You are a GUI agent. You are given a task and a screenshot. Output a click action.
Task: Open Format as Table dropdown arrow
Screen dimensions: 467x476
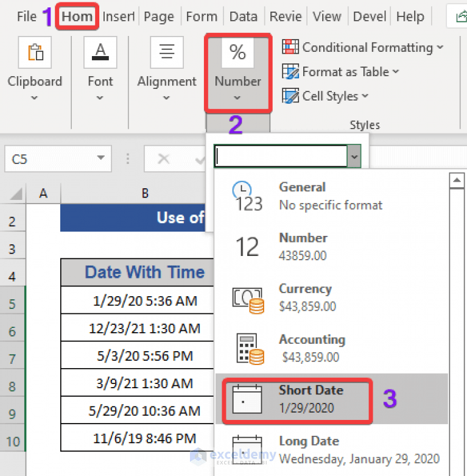coord(396,72)
